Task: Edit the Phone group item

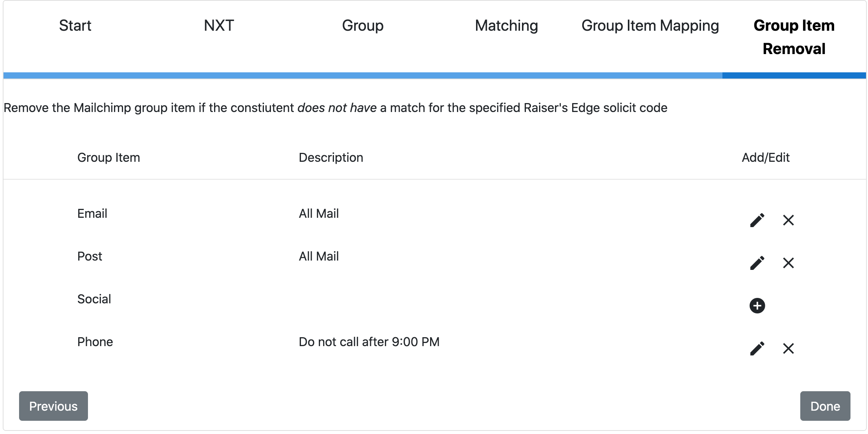Action: 757,348
